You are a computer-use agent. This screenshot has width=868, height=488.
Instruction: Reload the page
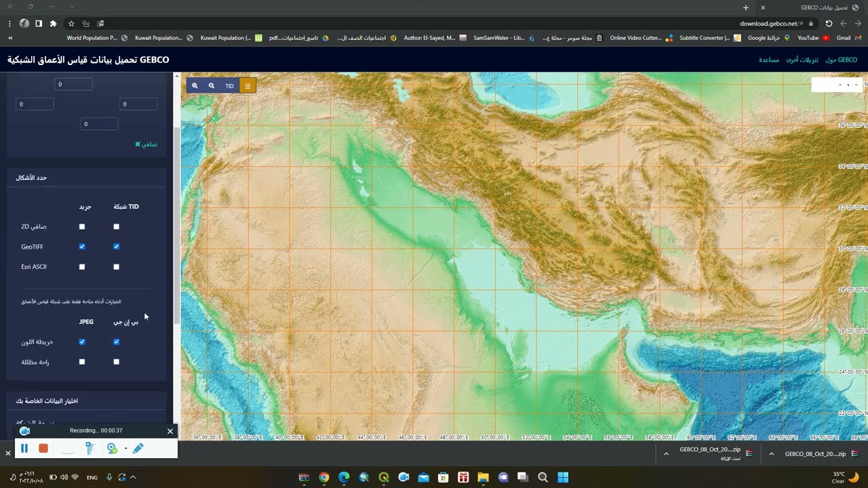coord(829,23)
